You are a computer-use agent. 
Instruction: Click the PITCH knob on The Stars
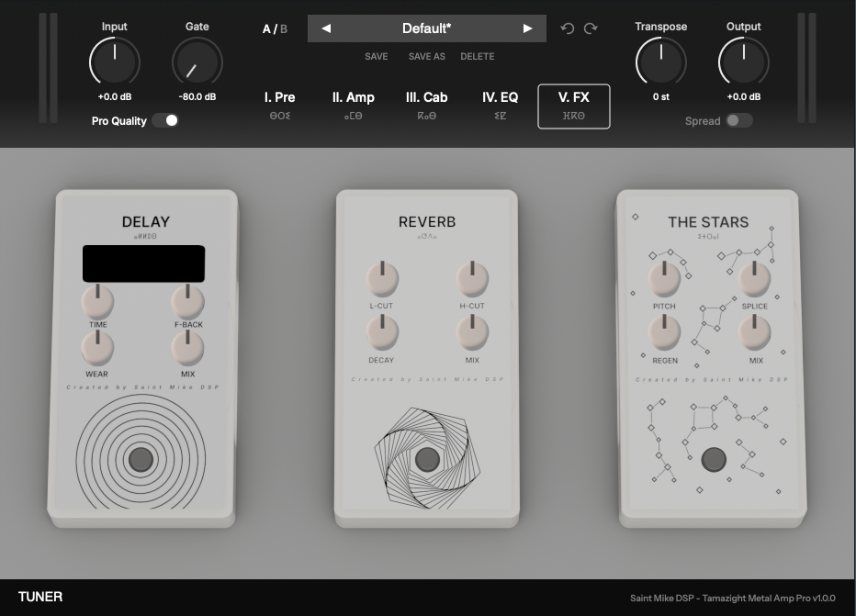(664, 277)
